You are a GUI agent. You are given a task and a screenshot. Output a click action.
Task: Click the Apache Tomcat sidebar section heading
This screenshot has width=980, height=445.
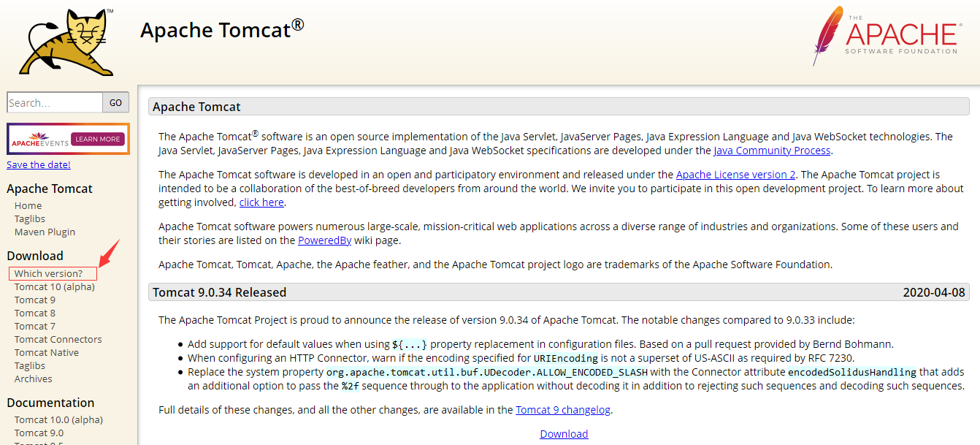tap(50, 189)
